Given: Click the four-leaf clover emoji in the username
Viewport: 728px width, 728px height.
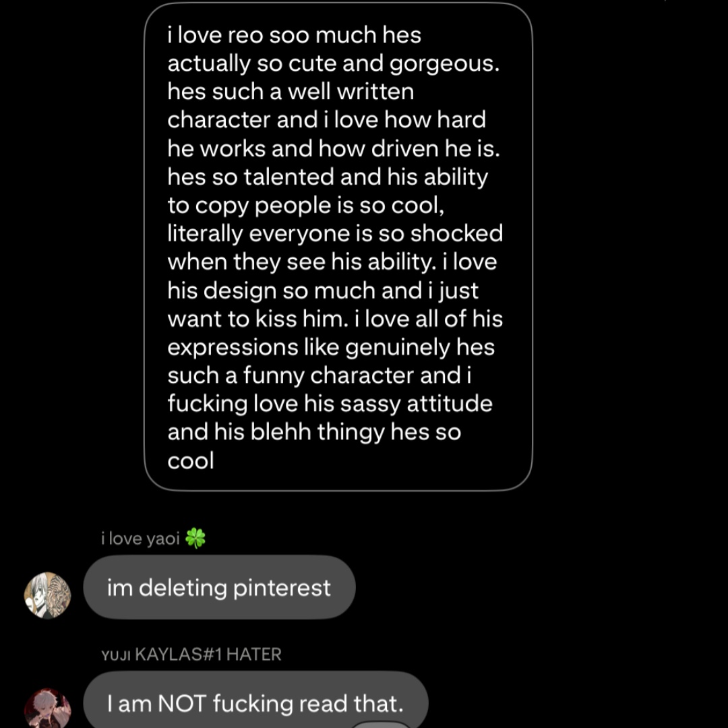Looking at the screenshot, I should point(195,539).
